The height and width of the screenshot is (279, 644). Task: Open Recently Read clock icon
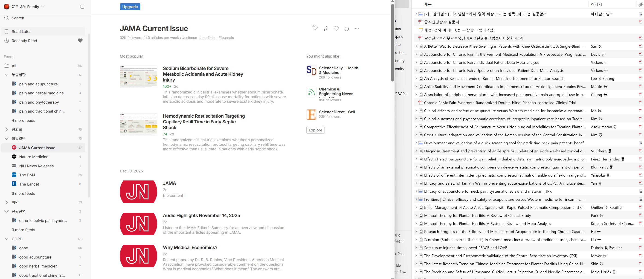[x=7, y=41]
